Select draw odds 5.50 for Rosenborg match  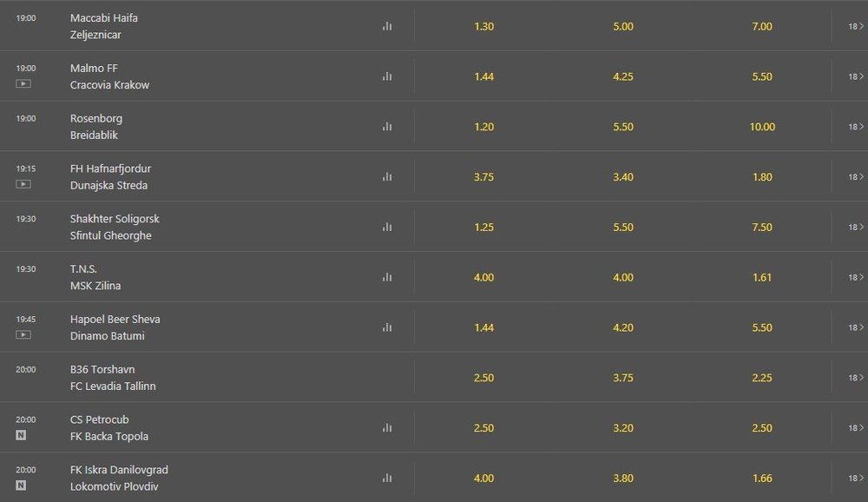coord(622,127)
